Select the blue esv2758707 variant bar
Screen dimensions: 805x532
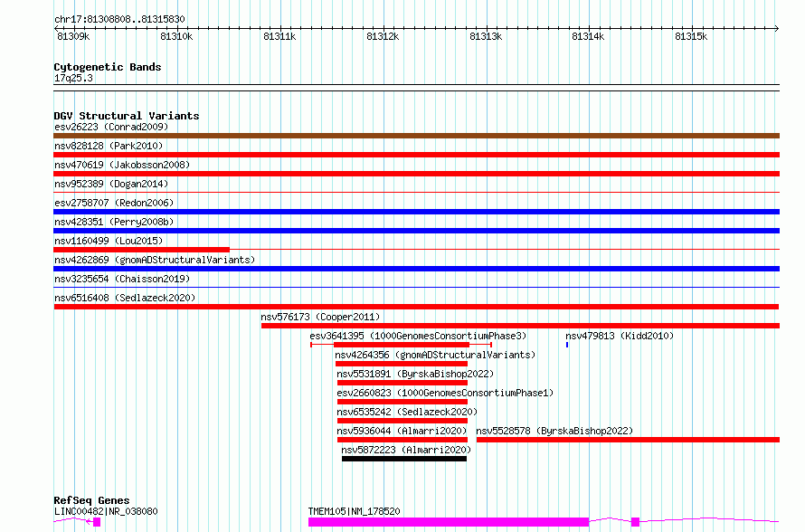click(x=416, y=212)
